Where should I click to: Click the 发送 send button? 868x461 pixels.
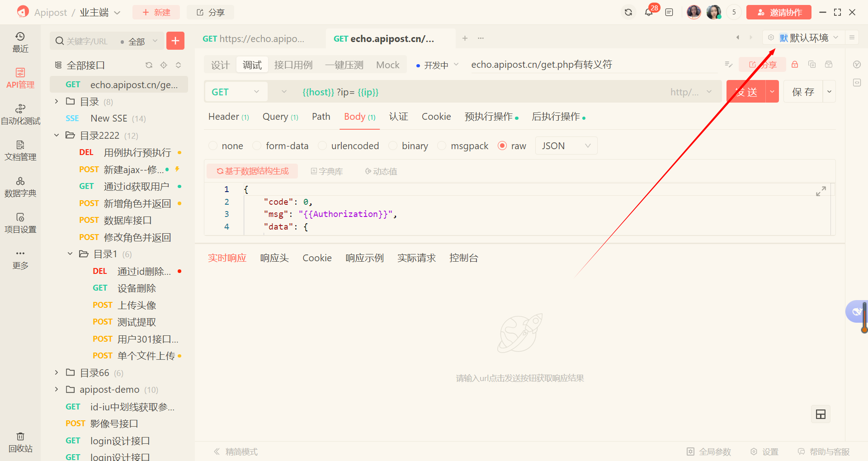click(746, 92)
